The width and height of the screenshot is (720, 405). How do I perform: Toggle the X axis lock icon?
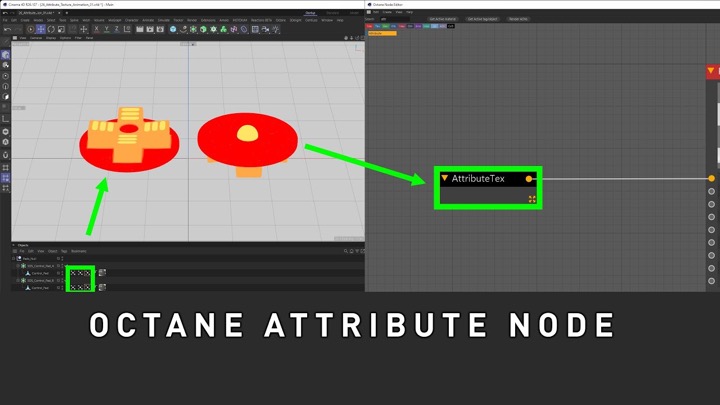(96, 29)
